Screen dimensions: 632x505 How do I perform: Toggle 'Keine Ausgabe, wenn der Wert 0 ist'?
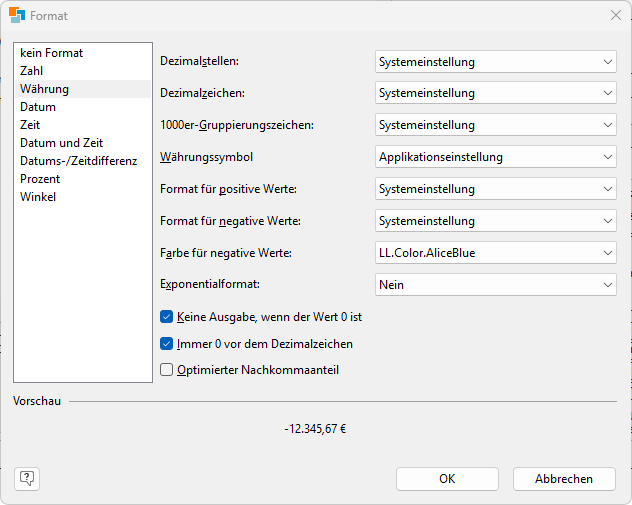click(167, 317)
